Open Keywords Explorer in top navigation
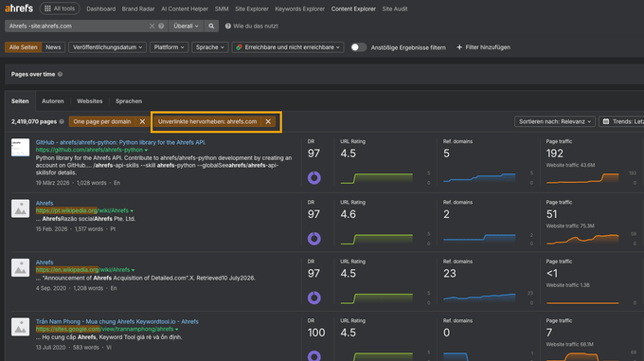 point(300,9)
